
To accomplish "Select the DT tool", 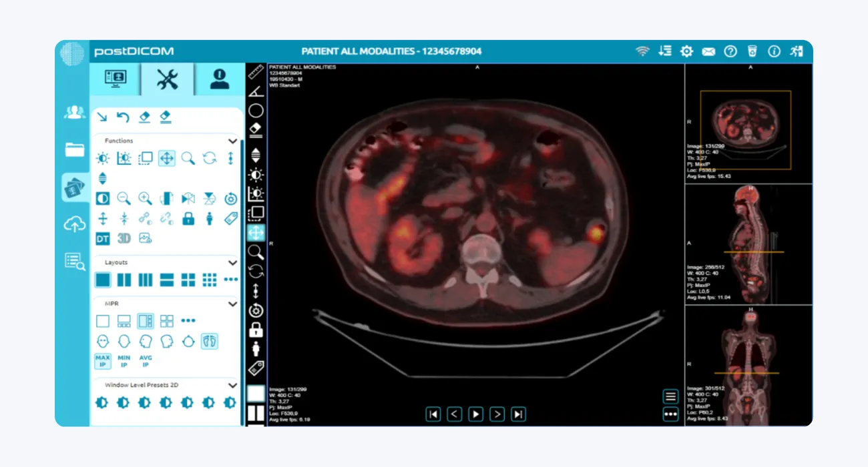I will [x=102, y=238].
